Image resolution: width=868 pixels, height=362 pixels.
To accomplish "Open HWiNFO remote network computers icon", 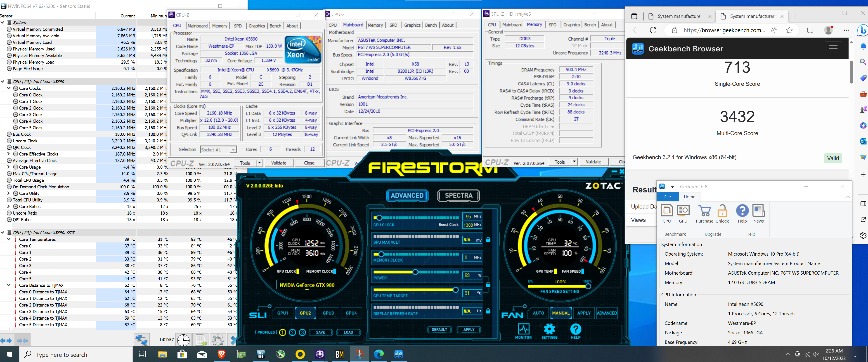I will click(x=141, y=340).
